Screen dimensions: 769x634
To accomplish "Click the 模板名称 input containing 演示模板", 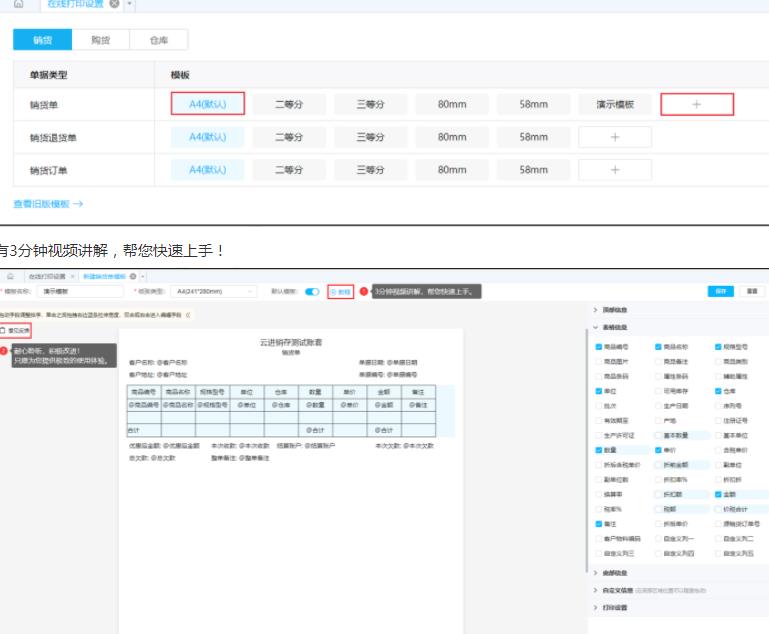I will 80,291.
